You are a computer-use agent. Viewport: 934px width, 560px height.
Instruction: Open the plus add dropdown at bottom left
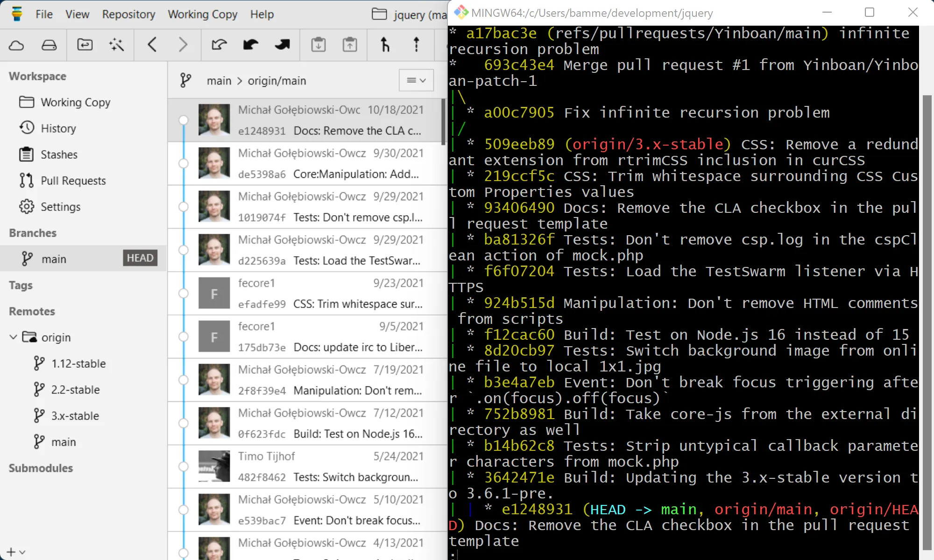point(16,553)
